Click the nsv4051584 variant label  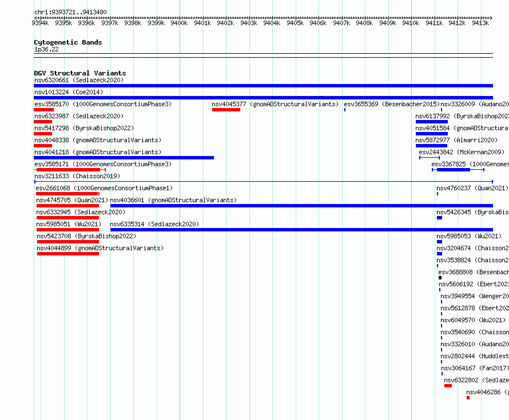coord(462,128)
